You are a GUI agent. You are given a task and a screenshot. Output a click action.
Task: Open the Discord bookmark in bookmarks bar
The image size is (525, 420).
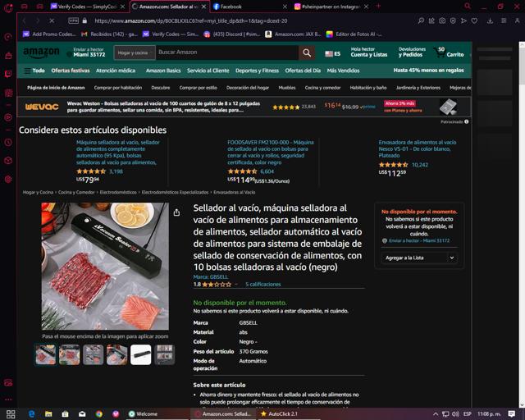pos(232,34)
